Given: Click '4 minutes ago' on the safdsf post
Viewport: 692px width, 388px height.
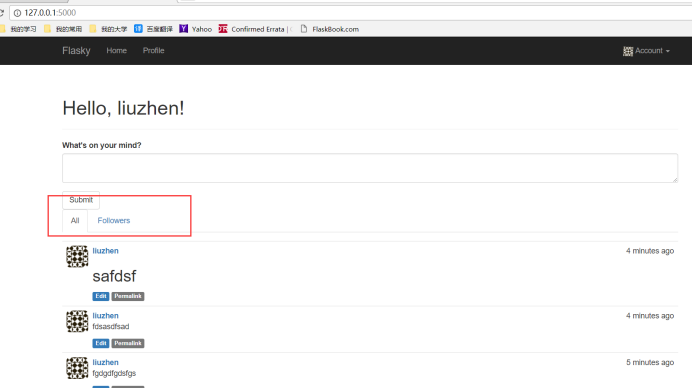Looking at the screenshot, I should point(650,251).
